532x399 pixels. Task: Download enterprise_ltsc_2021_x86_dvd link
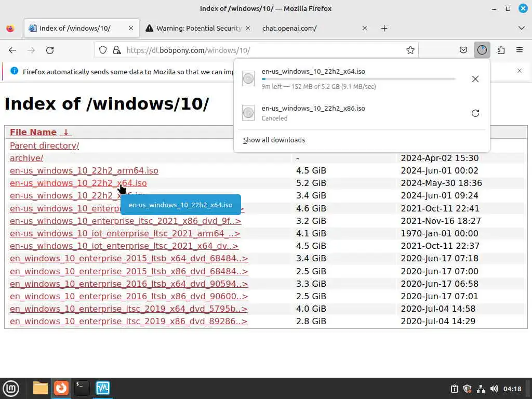point(126,221)
